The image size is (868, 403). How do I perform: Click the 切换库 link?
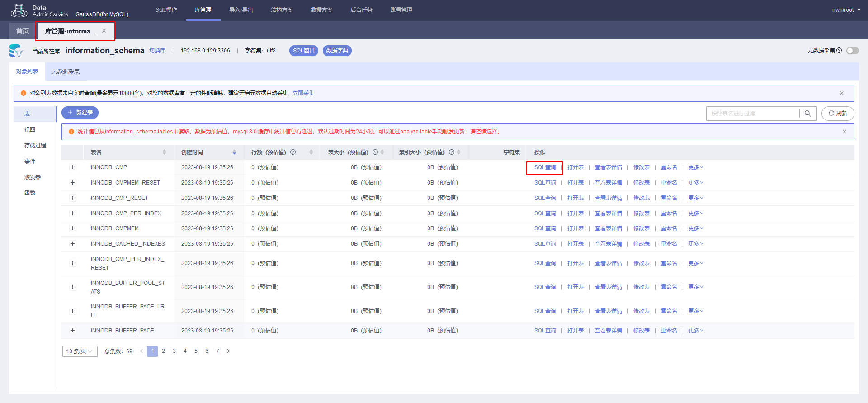point(157,51)
